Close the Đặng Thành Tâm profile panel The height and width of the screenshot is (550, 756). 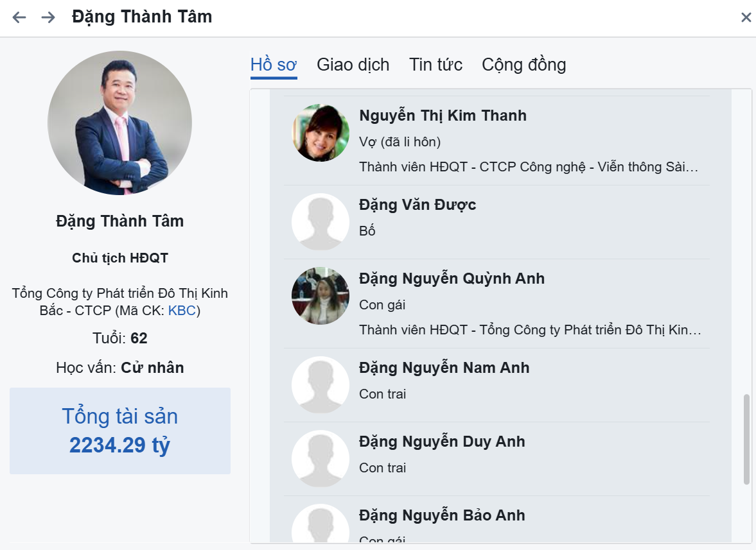click(x=746, y=17)
